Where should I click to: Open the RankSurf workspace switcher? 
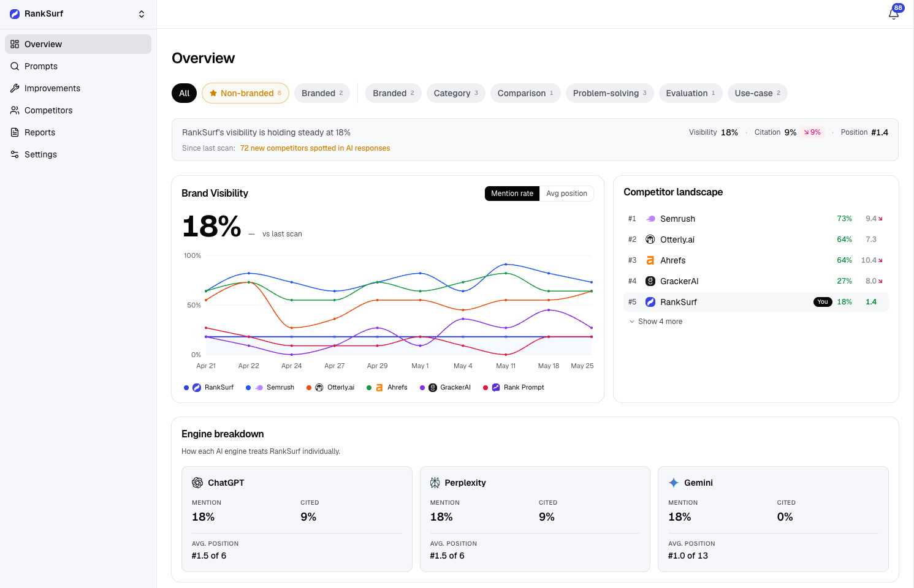tap(78, 13)
